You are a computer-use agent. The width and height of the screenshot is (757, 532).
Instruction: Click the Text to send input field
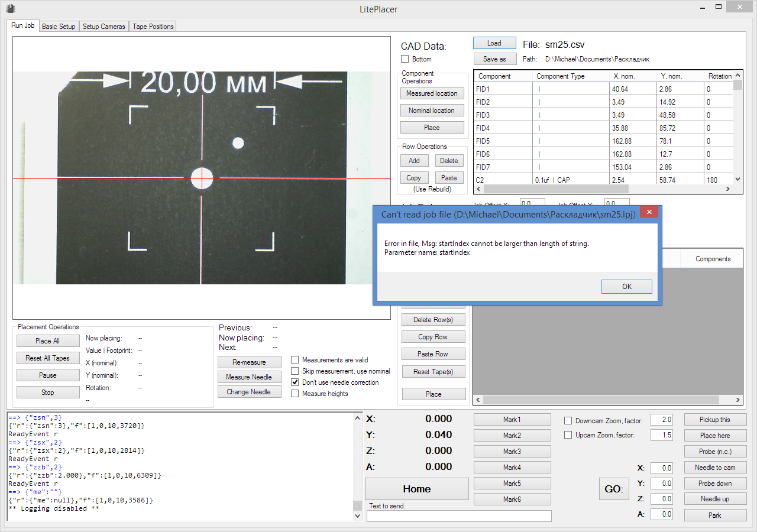tap(459, 516)
